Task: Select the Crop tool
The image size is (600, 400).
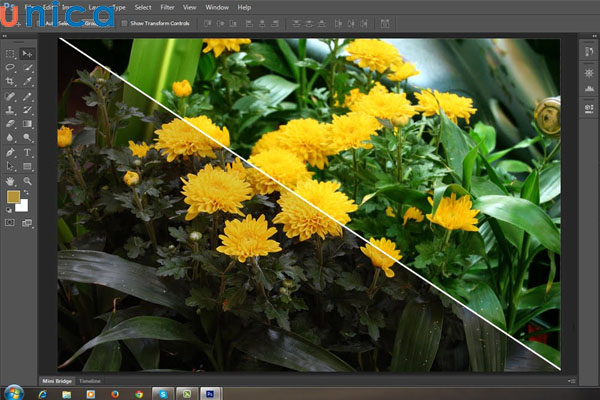Action: point(10,82)
